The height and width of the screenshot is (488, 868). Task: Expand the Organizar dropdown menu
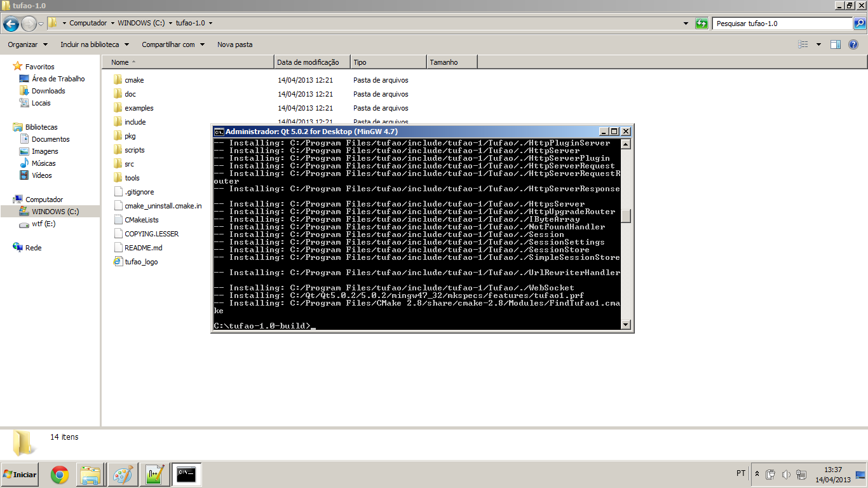pyautogui.click(x=27, y=44)
